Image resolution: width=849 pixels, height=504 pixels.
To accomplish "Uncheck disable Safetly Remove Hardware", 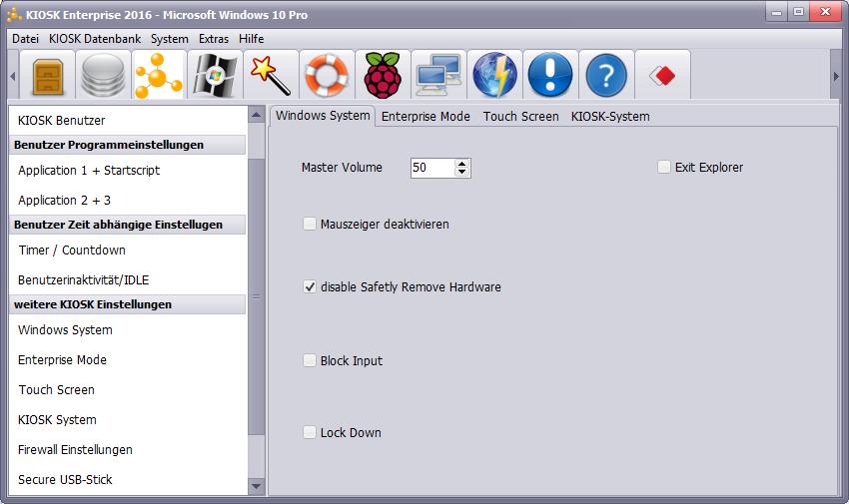I will (310, 286).
